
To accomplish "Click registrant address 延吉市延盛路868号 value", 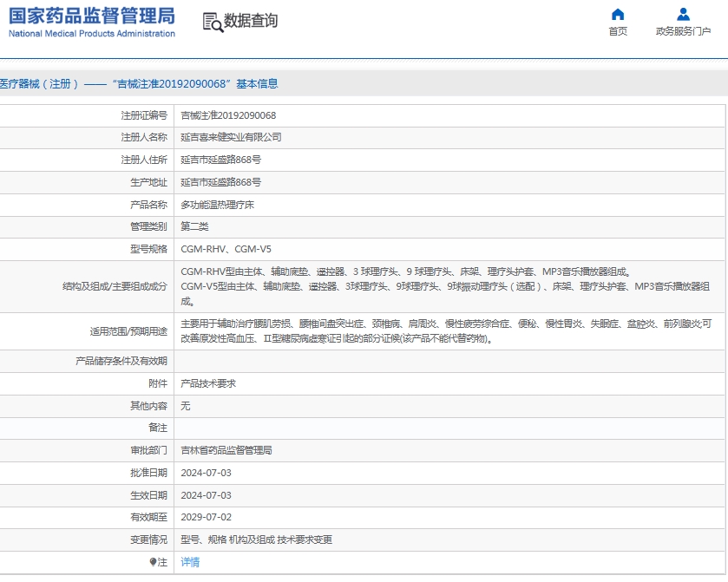I will click(x=220, y=160).
